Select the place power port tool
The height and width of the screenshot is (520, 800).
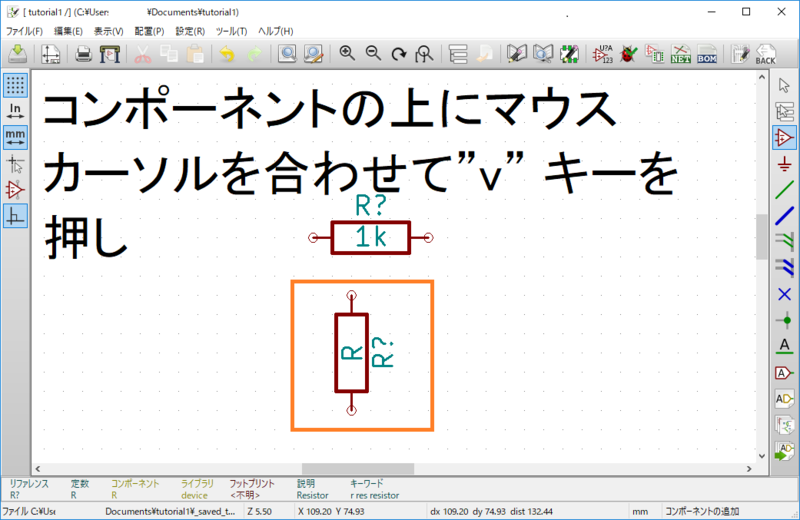click(x=784, y=164)
